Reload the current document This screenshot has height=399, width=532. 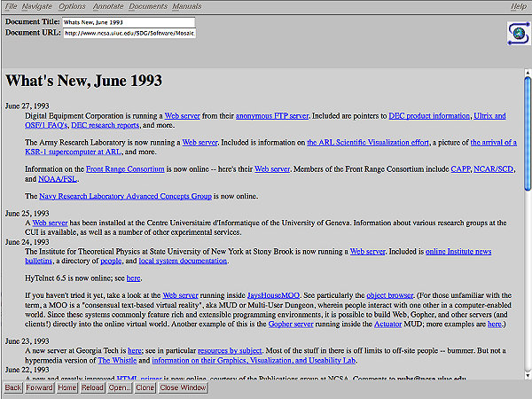click(x=92, y=387)
